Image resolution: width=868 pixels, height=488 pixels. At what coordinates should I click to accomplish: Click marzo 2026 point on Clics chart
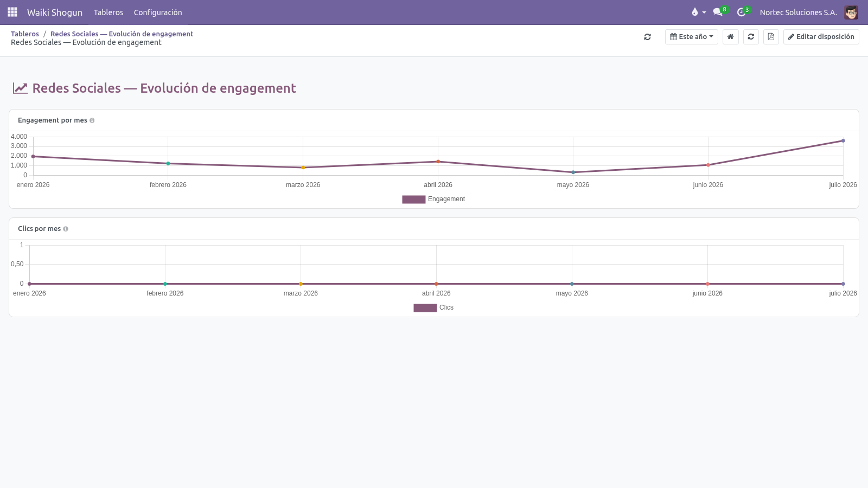[301, 284]
